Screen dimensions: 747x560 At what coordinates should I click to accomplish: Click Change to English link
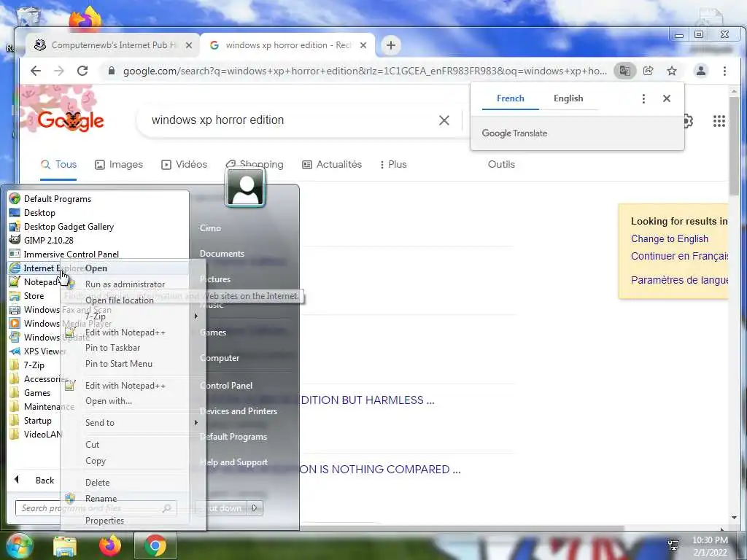point(670,239)
